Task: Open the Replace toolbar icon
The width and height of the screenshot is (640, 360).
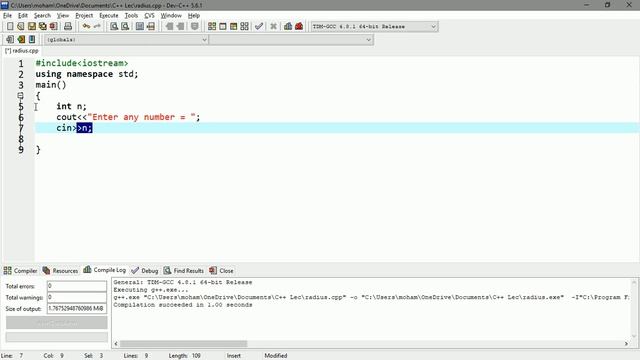Action: tap(125, 27)
